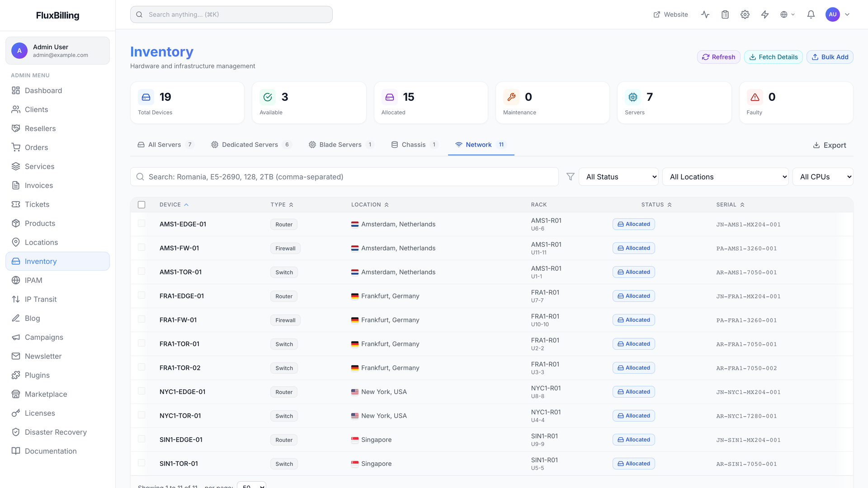Go to Clients in sidebar
This screenshot has height=488, width=868.
(x=57, y=109)
